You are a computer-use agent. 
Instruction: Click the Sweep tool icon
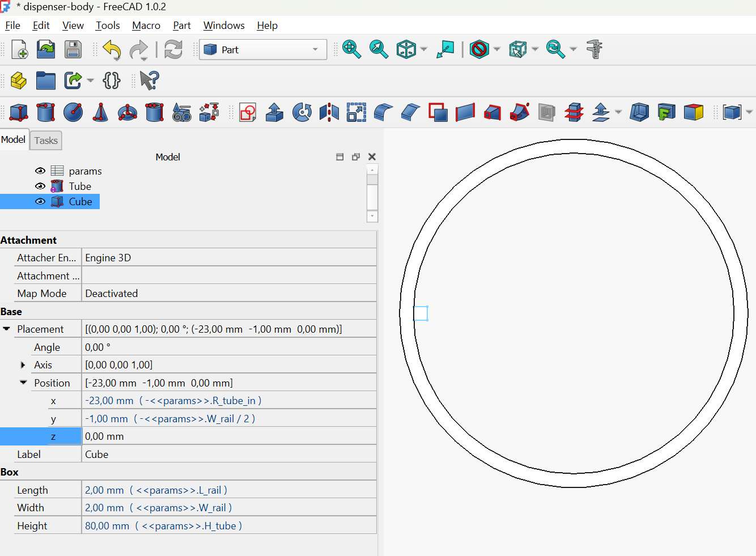point(520,112)
